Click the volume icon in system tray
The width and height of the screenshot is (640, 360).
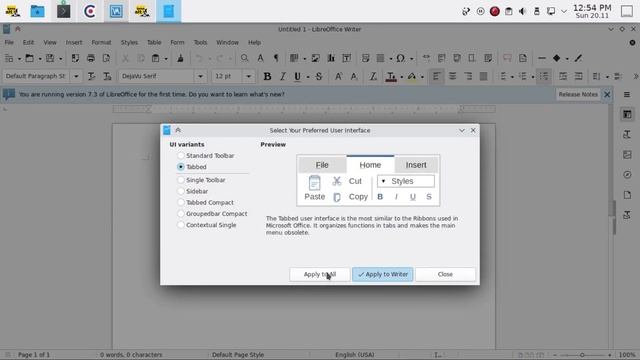click(522, 11)
